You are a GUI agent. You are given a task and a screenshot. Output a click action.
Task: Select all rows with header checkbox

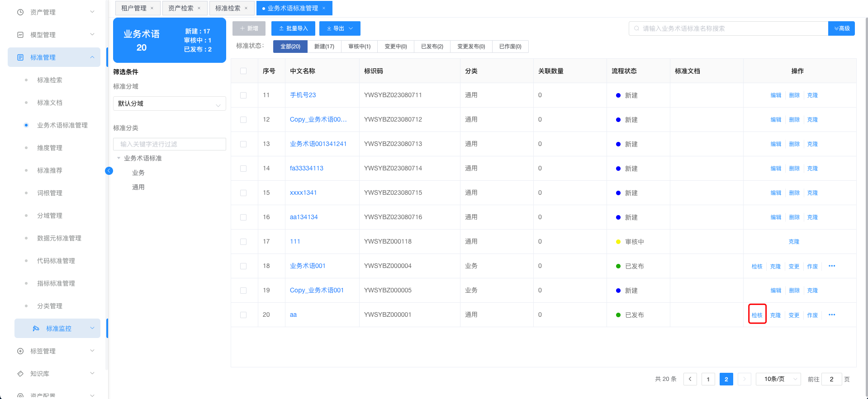[x=243, y=71]
